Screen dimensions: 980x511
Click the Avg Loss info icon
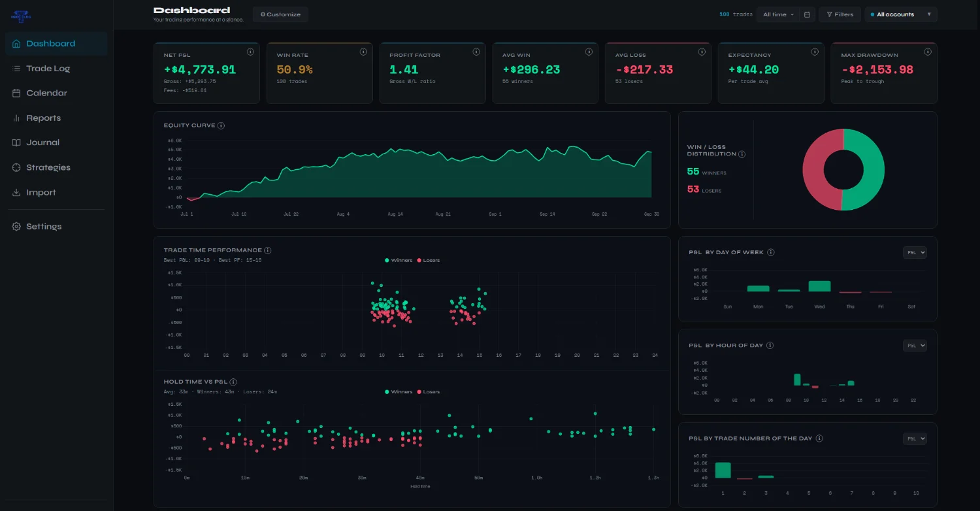702,52
